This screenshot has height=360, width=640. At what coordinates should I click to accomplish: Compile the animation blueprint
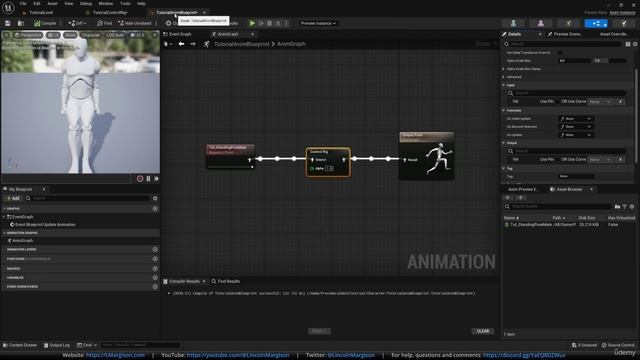point(45,23)
